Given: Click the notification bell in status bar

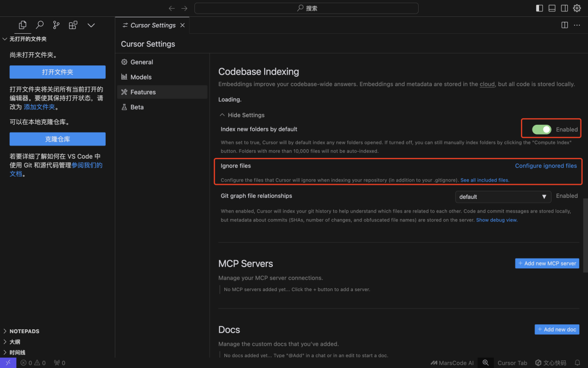Looking at the screenshot, I should pyautogui.click(x=578, y=363).
